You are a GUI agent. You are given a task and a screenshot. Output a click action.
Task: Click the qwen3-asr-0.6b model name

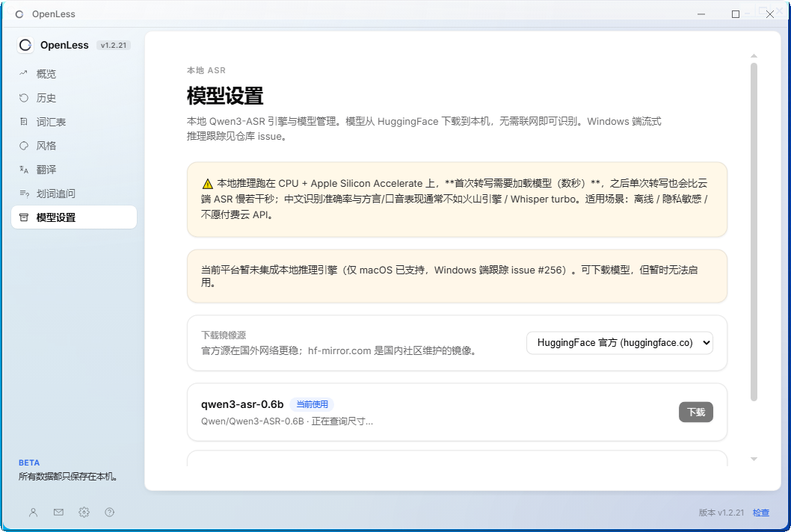(x=242, y=404)
